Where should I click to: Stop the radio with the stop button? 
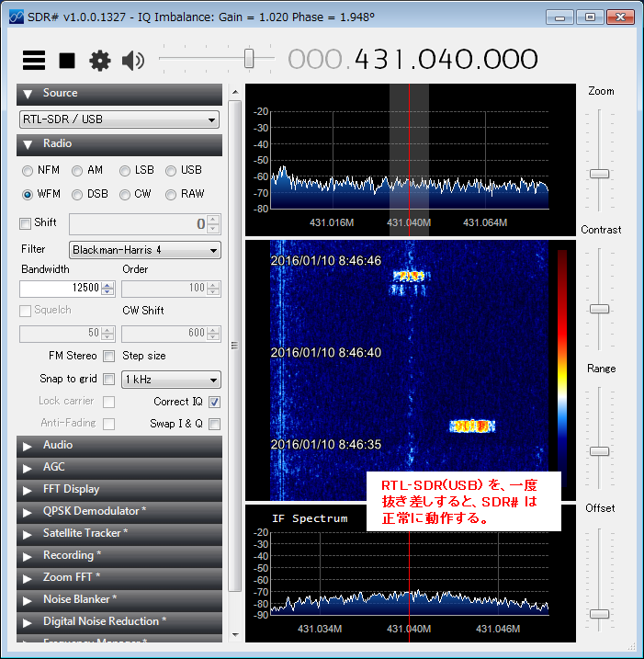(67, 61)
